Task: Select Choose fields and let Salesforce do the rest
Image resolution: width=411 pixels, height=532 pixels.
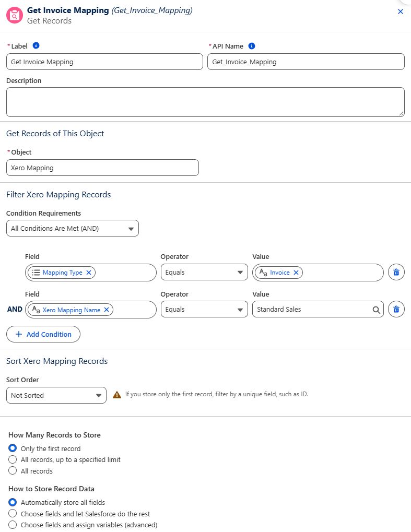Action: 13,513
